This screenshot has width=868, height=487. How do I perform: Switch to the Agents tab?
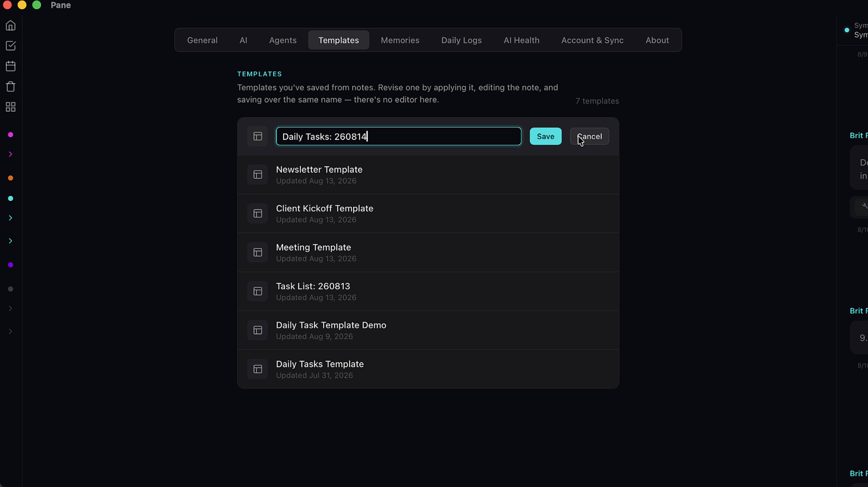tap(283, 40)
